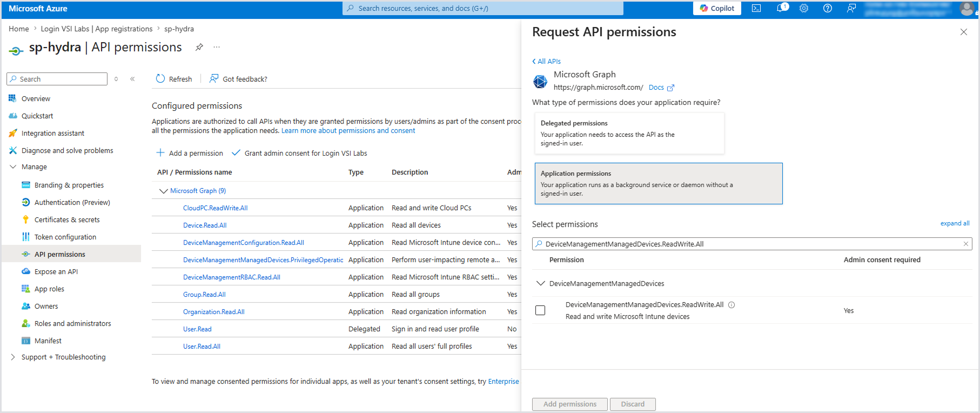This screenshot has width=980, height=413.
Task: Click the Microsoft Graph logo icon
Action: pos(540,81)
